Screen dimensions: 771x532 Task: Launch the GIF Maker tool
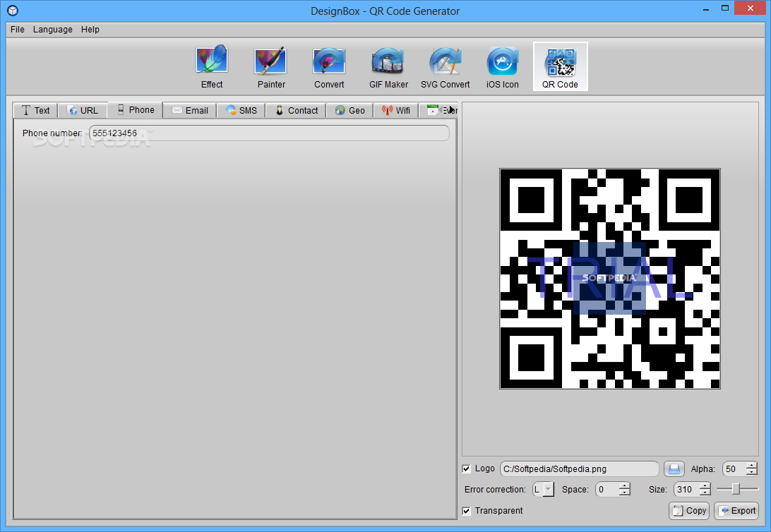(x=388, y=67)
